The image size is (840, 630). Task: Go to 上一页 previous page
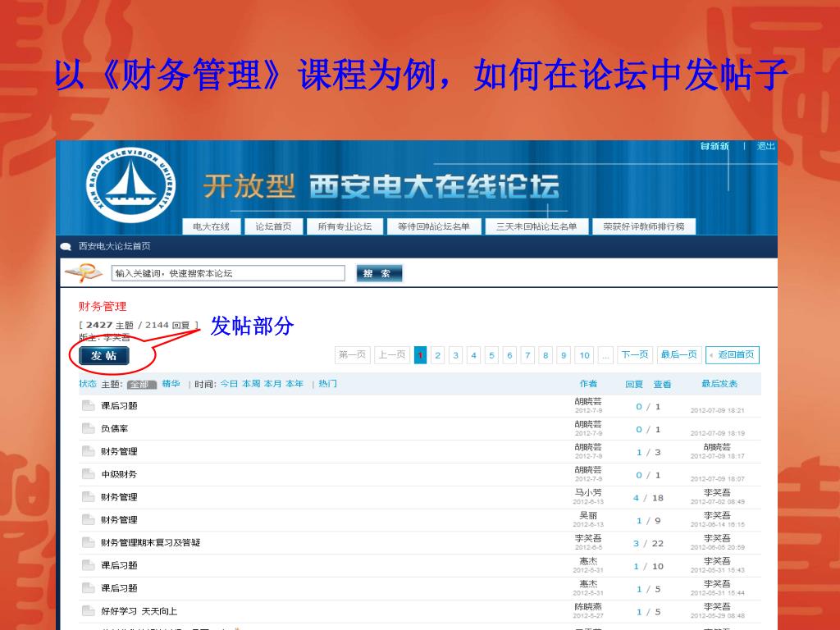click(392, 354)
